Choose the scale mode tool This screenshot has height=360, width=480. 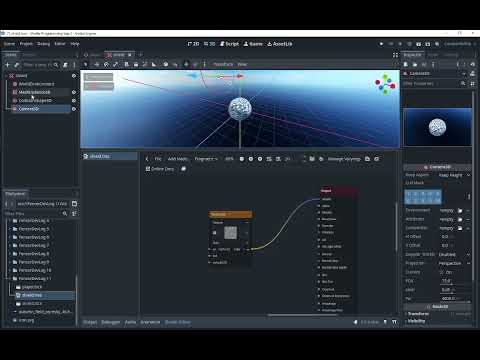[116, 64]
